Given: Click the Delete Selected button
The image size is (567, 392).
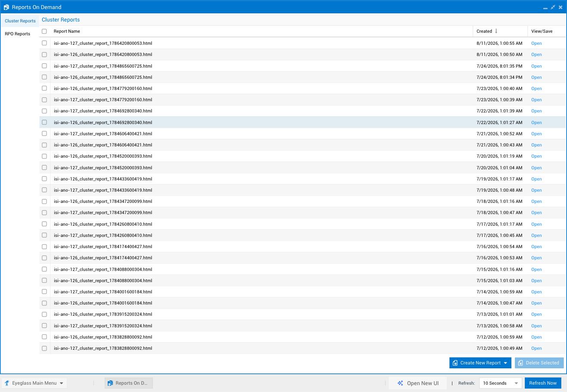Looking at the screenshot, I should tap(539, 363).
